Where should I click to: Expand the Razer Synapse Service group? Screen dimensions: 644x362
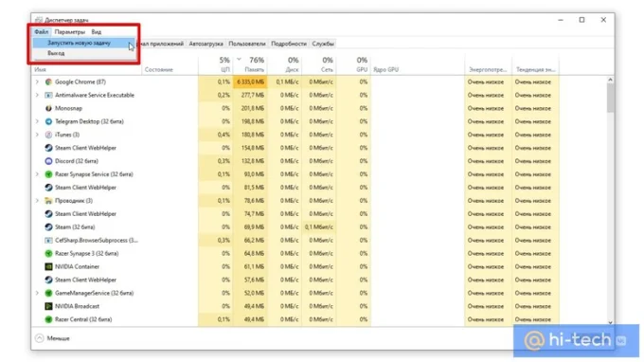coord(37,174)
